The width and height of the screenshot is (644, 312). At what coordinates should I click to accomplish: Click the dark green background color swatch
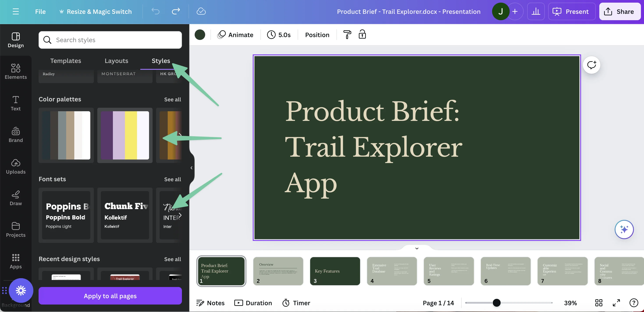[x=200, y=34]
